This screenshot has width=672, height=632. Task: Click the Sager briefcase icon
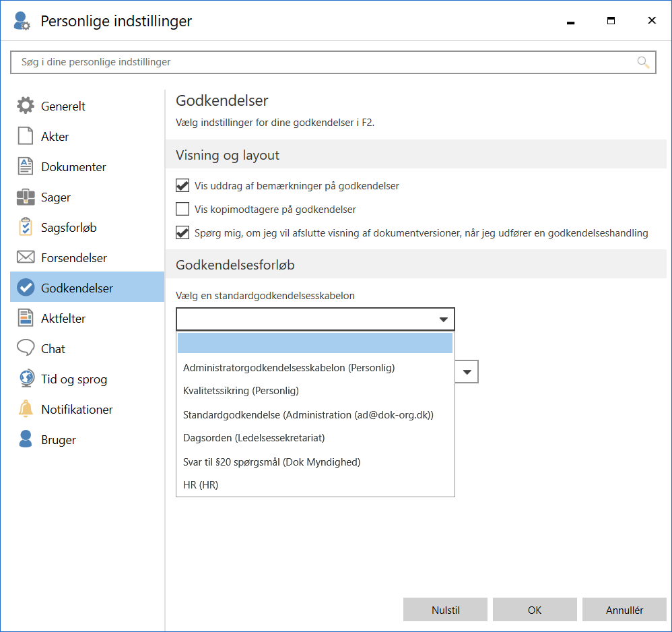(26, 197)
